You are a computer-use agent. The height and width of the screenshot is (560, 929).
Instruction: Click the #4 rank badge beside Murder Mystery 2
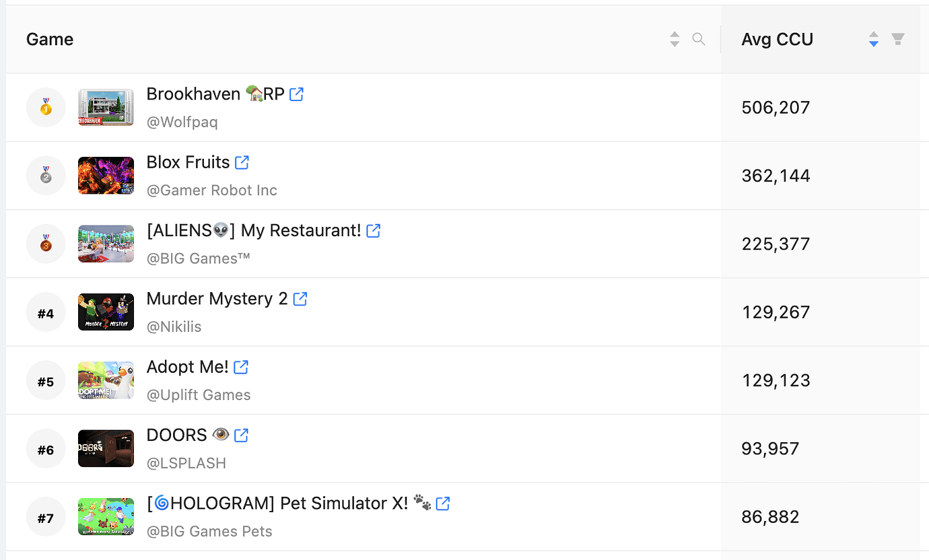46,312
